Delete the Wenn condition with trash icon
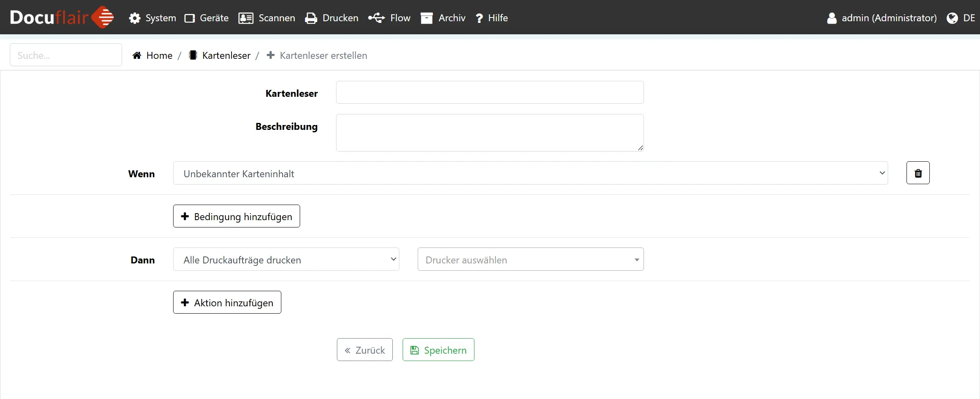The height and width of the screenshot is (399, 980). (x=918, y=173)
